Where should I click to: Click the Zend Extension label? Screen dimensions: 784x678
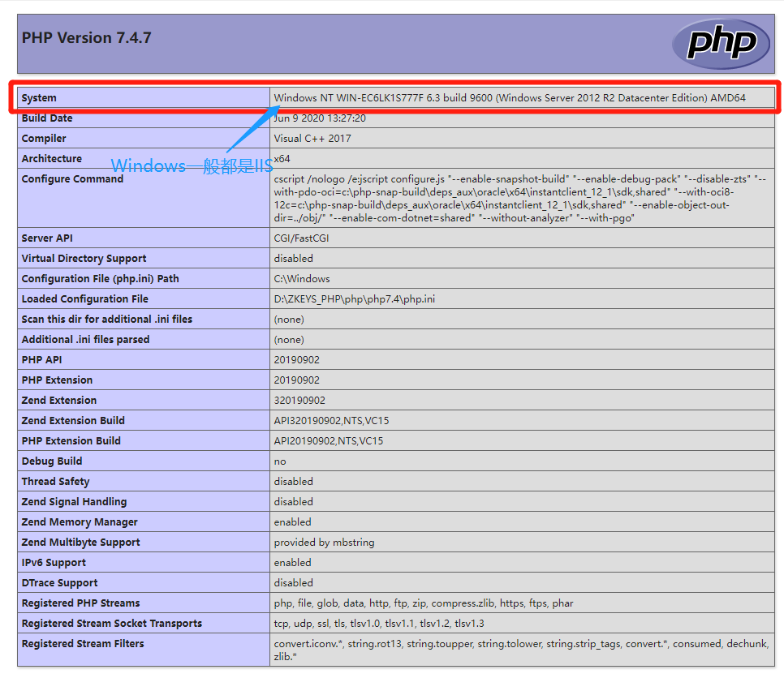coord(59,400)
